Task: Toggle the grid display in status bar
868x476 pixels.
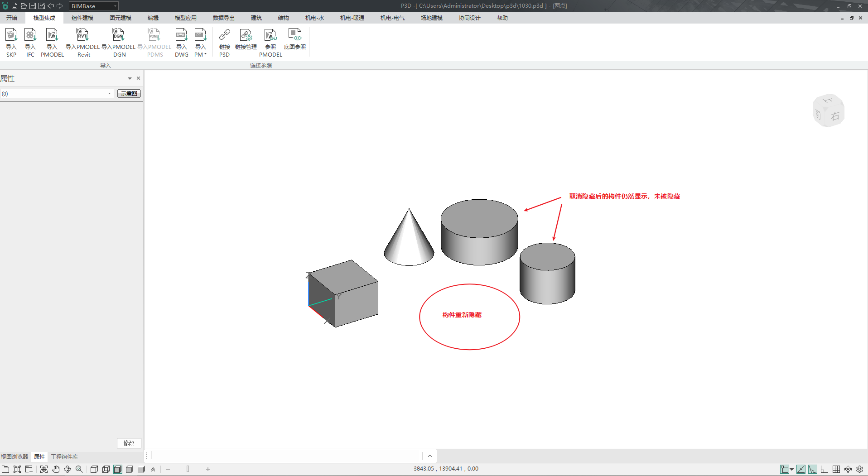Action: (836, 469)
